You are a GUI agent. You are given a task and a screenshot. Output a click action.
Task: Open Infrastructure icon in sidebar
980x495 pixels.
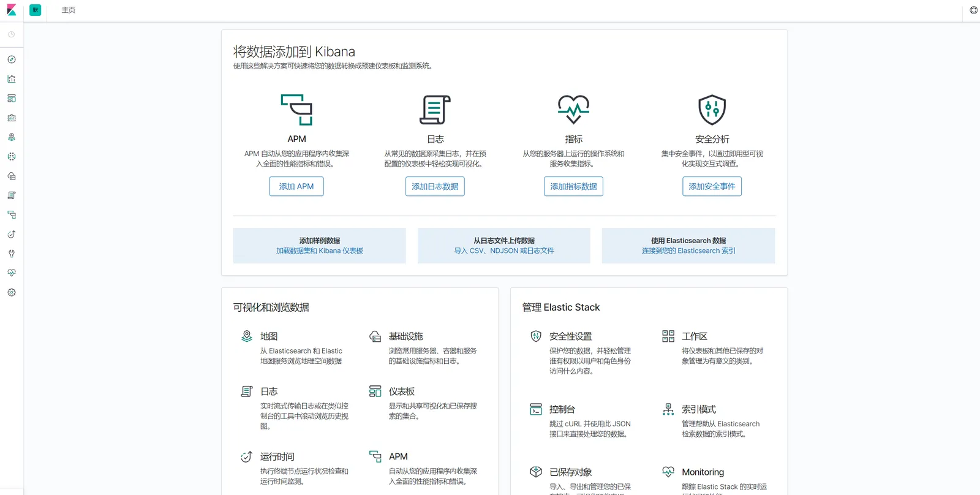pyautogui.click(x=11, y=176)
